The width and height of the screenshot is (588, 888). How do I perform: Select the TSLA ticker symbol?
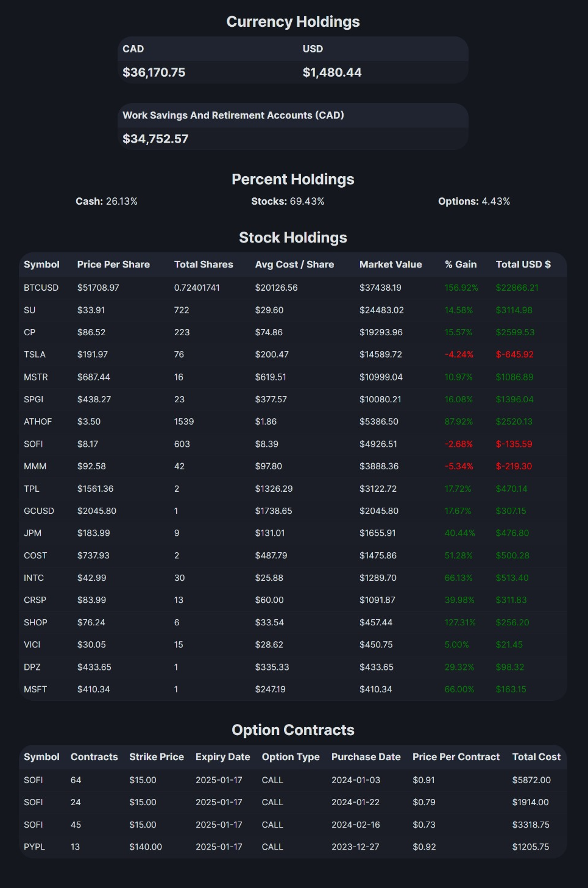[x=36, y=354]
